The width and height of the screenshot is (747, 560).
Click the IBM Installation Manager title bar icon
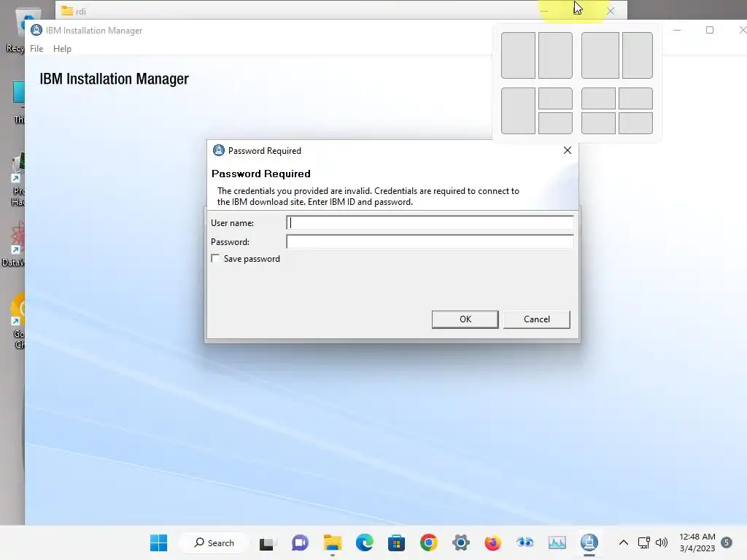[x=36, y=30]
